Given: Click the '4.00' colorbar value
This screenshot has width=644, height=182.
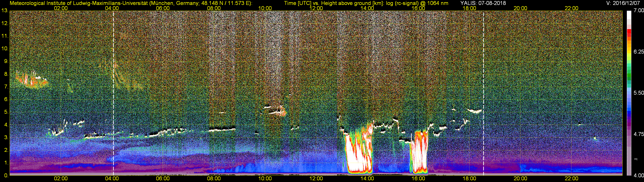Looking at the screenshot, I should point(638,176).
